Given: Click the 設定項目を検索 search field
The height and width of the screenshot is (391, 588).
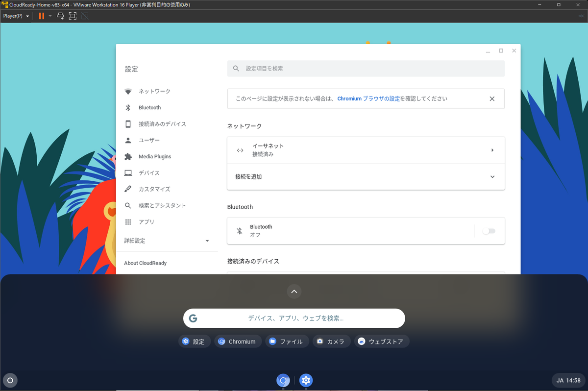Looking at the screenshot, I should pos(366,69).
